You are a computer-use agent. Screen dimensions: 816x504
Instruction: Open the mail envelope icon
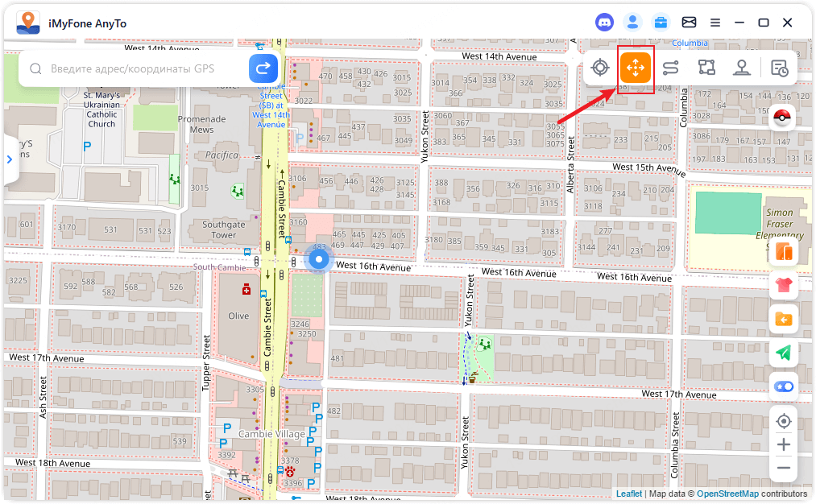pyautogui.click(x=689, y=23)
